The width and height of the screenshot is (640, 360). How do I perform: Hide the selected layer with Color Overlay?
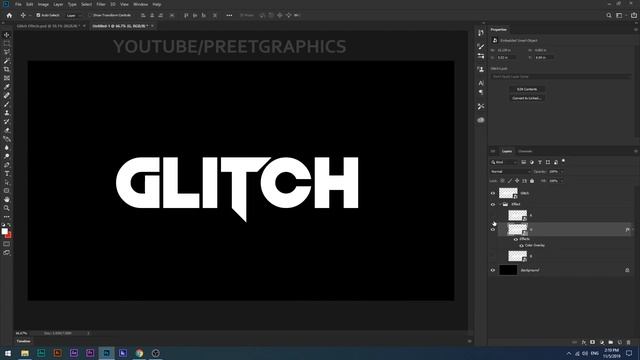[493, 229]
